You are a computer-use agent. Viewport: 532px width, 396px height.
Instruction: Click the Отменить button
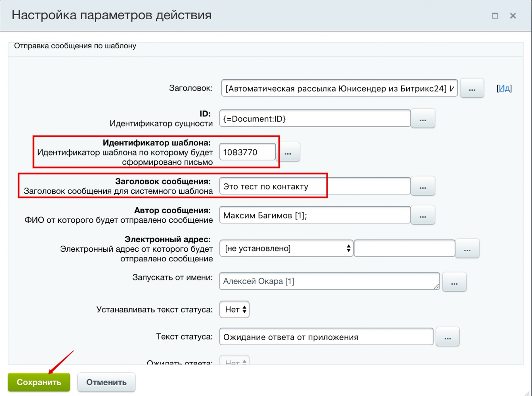(106, 382)
